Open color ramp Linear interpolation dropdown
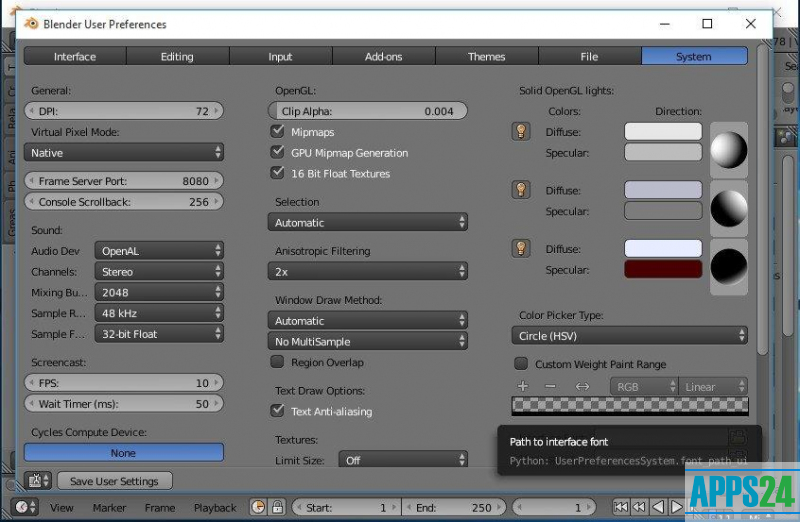Image resolution: width=800 pixels, height=522 pixels. point(713,387)
